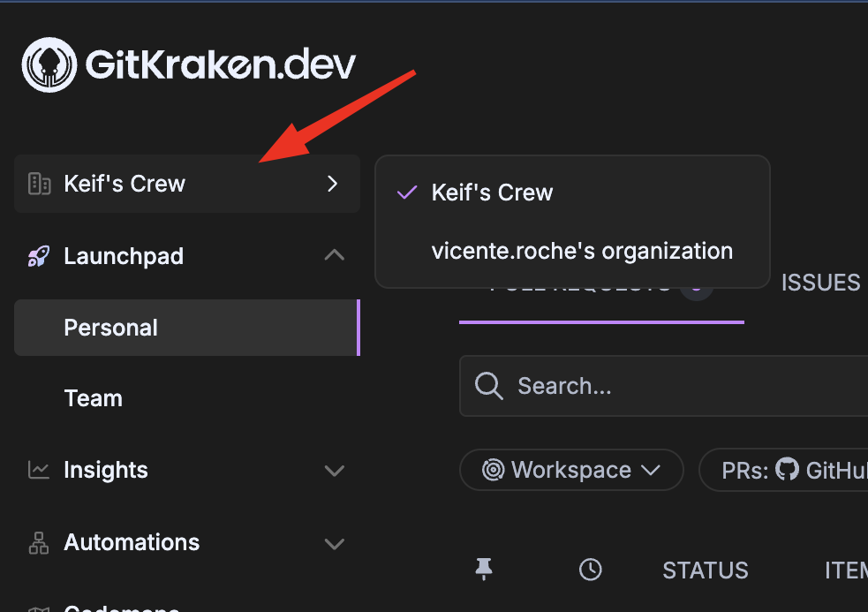Click the Insights chart icon
Viewport: 868px width, 612px height.
(x=39, y=470)
